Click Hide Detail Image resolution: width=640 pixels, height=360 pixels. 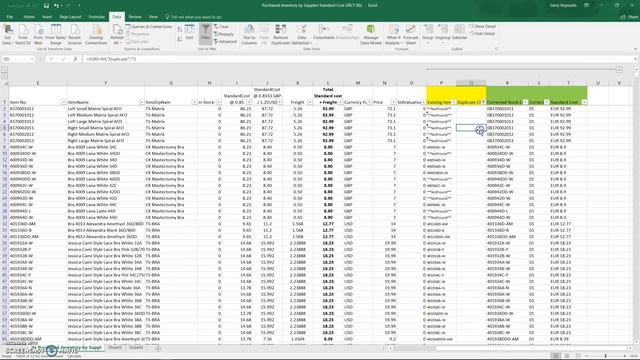coord(482,34)
